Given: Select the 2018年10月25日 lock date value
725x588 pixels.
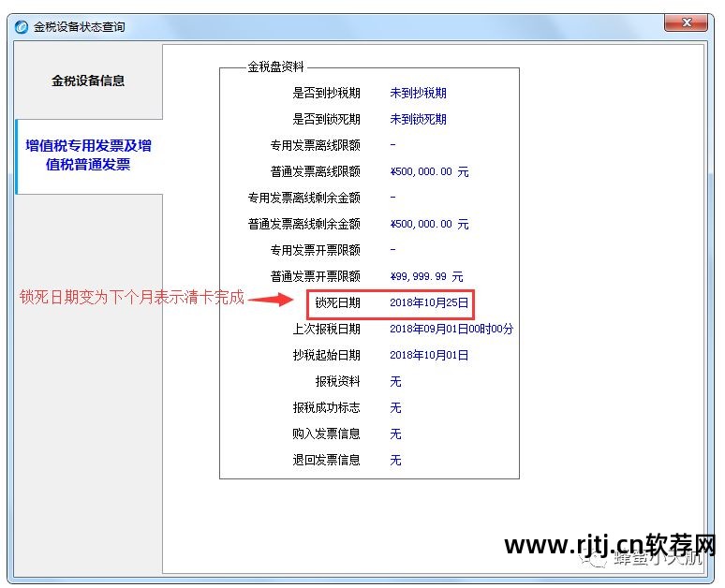Looking at the screenshot, I should point(429,302).
